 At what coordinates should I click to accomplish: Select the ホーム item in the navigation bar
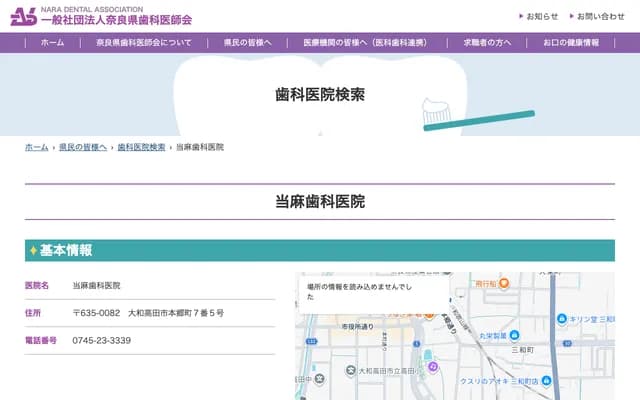point(53,43)
